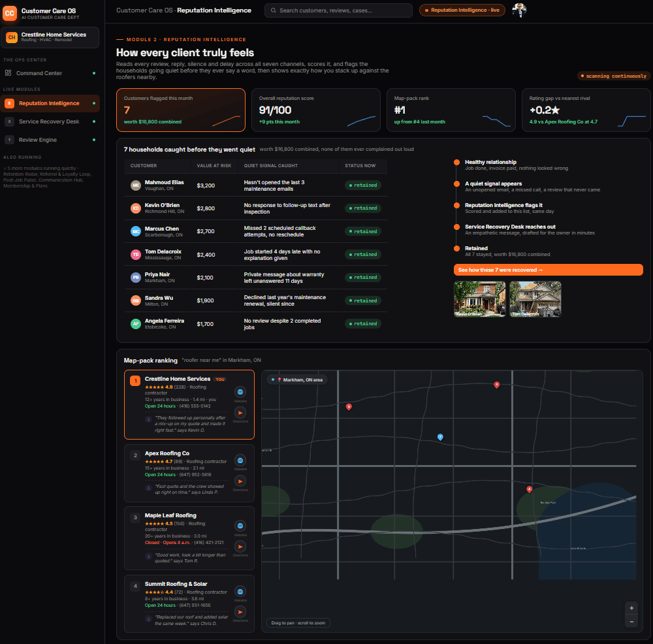
Task: Click retained status badge for Mahmoud Elias
Action: coord(362,185)
